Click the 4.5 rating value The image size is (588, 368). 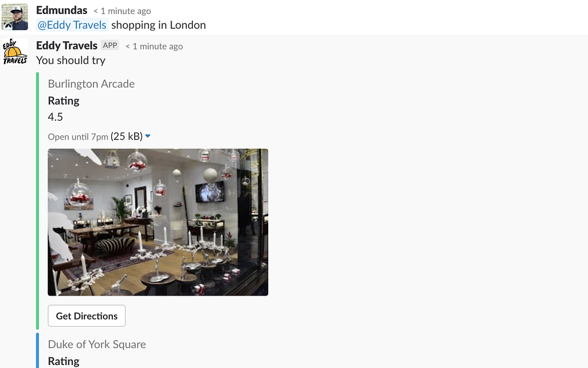[55, 117]
